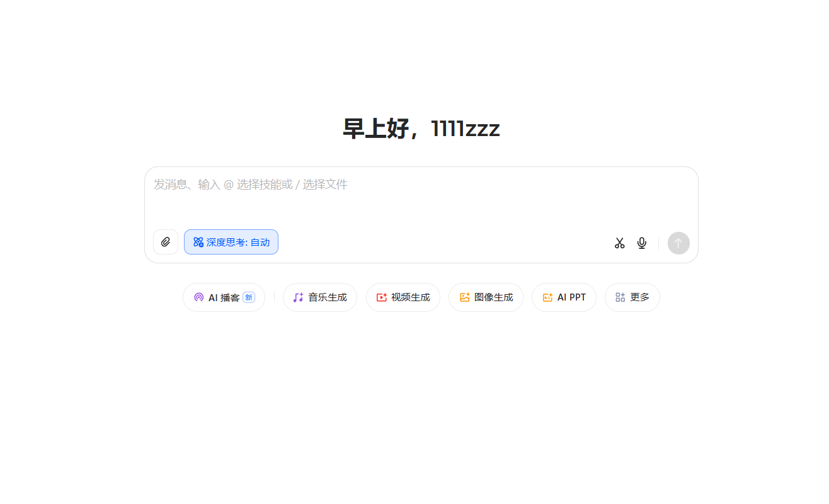Click the grid icon beside 更多
829x504 pixels.
620,297
